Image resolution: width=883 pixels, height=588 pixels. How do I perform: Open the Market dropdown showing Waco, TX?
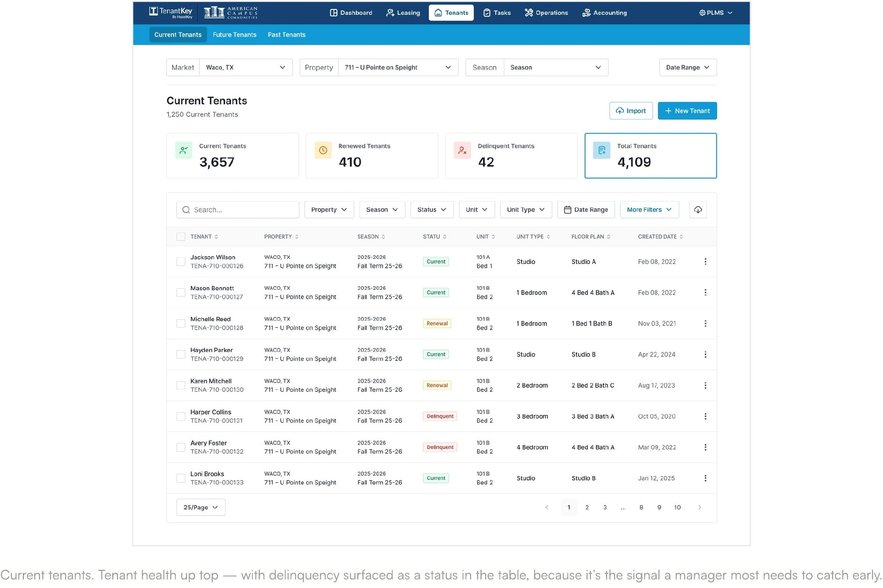click(x=246, y=68)
